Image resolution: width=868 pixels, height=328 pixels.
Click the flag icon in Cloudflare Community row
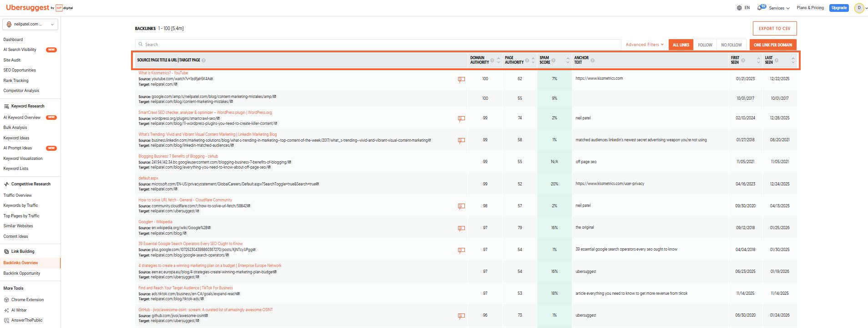click(x=461, y=206)
